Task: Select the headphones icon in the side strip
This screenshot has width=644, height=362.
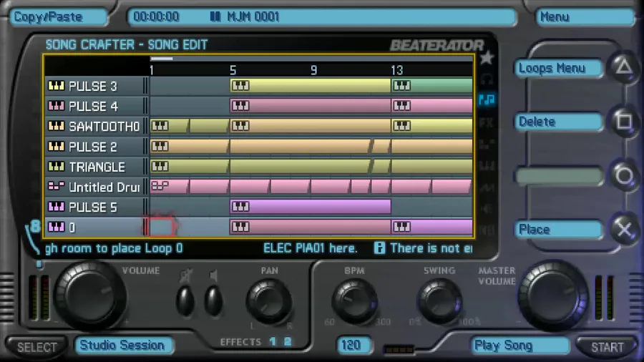Action: pyautogui.click(x=487, y=79)
